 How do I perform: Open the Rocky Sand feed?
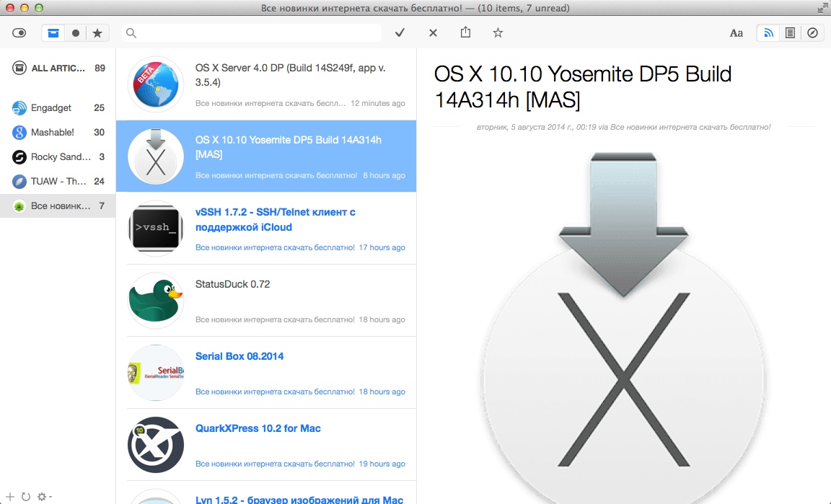coord(58,156)
